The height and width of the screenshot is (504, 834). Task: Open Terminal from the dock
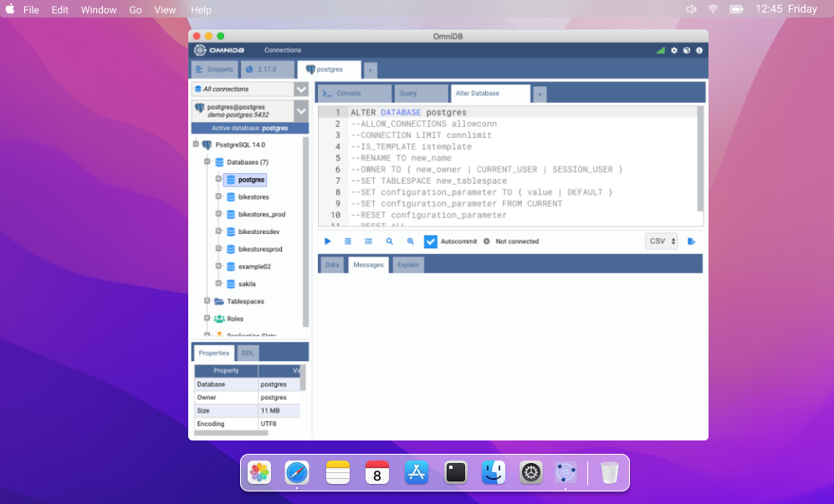[x=456, y=472]
